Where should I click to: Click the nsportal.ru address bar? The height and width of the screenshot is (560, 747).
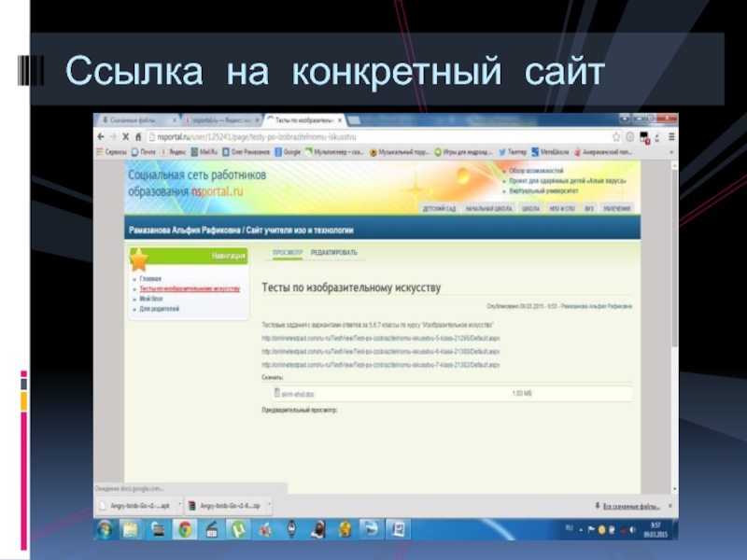point(376,136)
